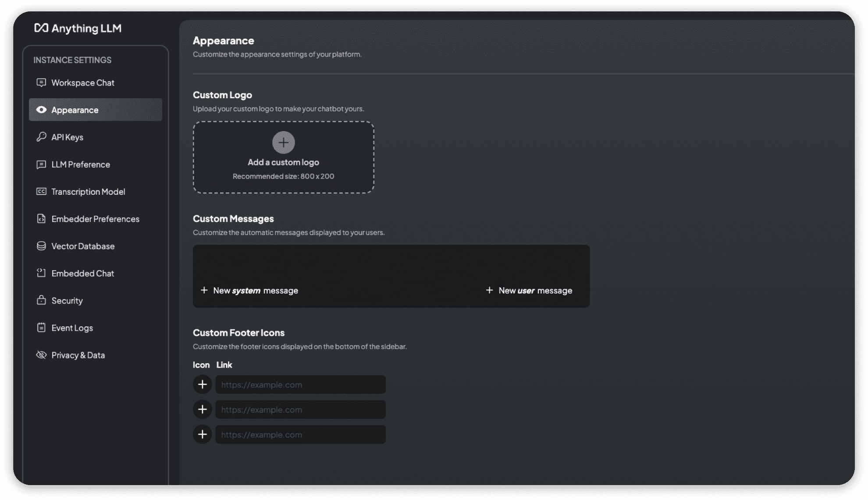
Task: Select the Event Logs menu item
Action: point(72,328)
